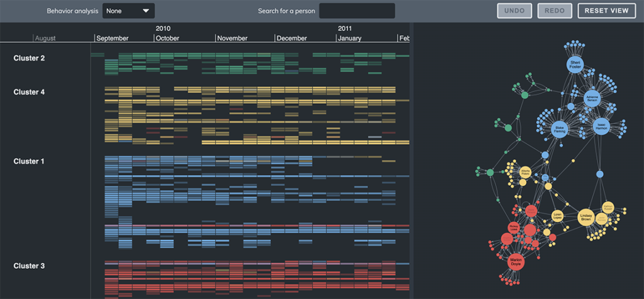Select the Lindsey Brown node
Image resolution: width=644 pixels, height=299 pixels.
coord(586,218)
